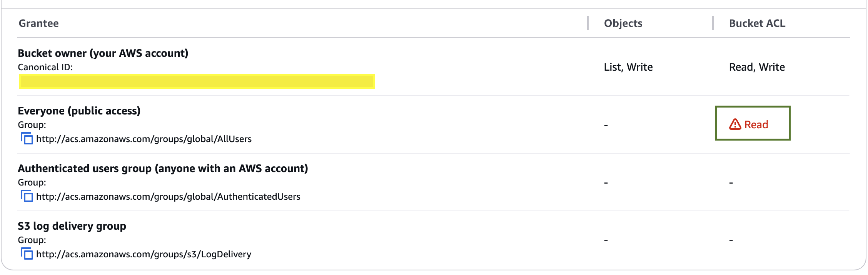The width and height of the screenshot is (868, 275).
Task: Click the AuthenticatedUsers group URL text
Action: click(x=168, y=197)
